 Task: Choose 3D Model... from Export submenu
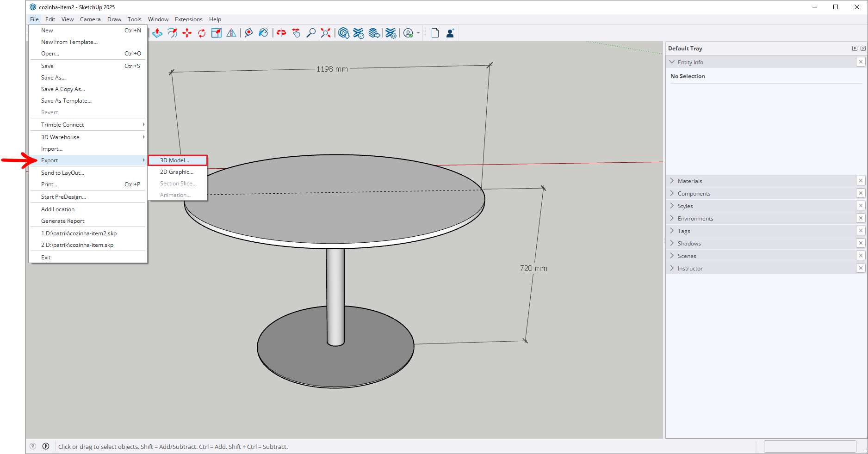[177, 160]
